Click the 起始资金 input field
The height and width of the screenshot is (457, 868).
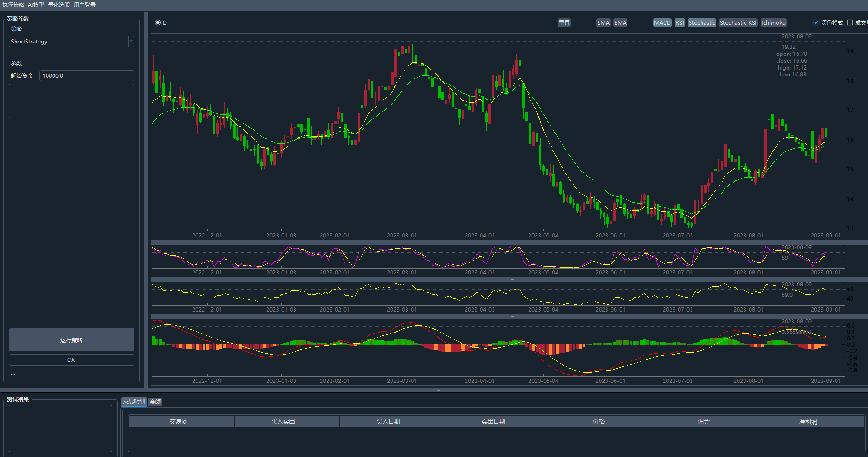pyautogui.click(x=87, y=76)
